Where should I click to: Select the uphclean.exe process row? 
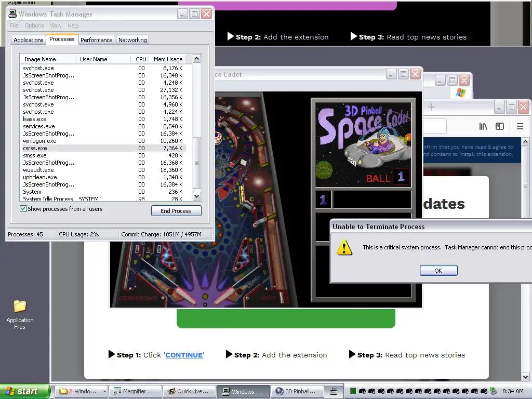tap(103, 177)
